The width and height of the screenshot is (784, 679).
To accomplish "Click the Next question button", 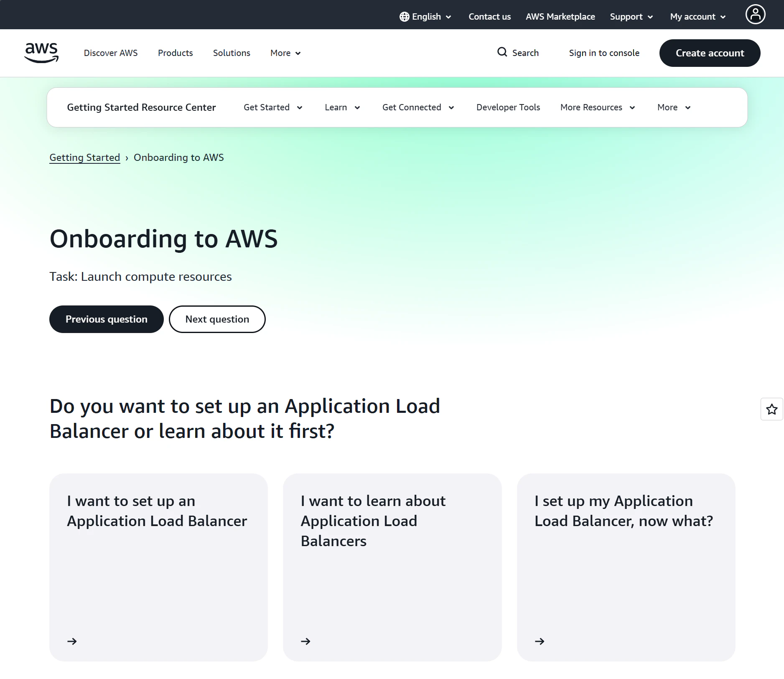I will click(217, 319).
